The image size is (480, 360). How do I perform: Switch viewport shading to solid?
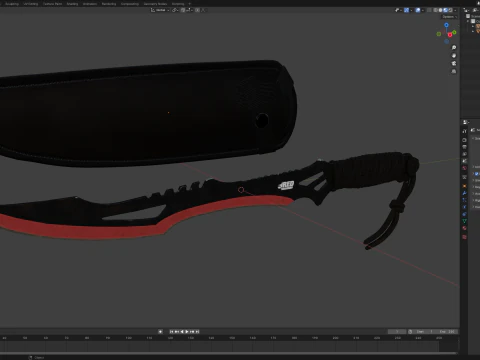440,10
